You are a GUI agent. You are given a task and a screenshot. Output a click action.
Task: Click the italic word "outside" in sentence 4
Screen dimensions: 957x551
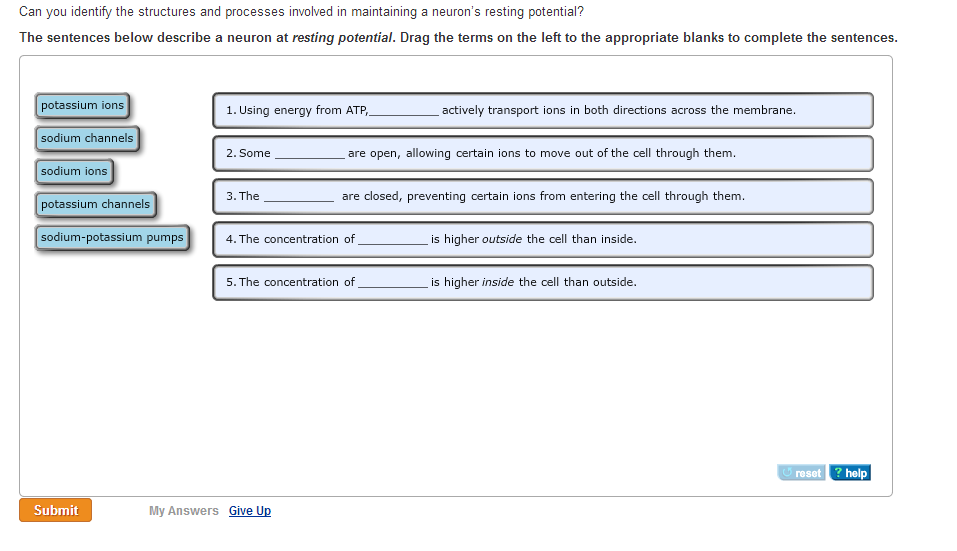point(502,240)
